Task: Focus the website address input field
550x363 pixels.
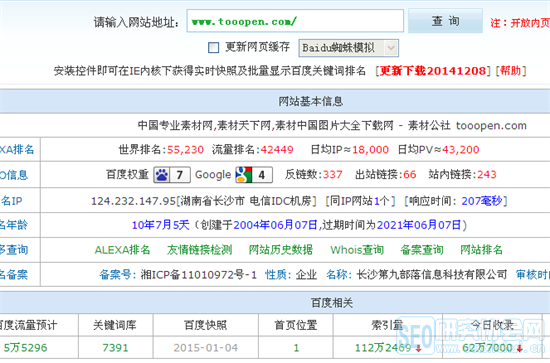Action: tap(295, 21)
